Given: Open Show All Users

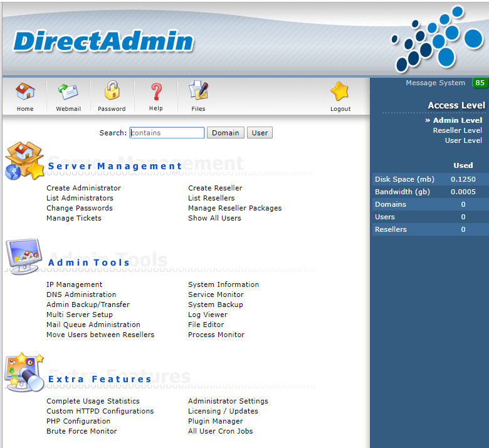Looking at the screenshot, I should (x=214, y=218).
